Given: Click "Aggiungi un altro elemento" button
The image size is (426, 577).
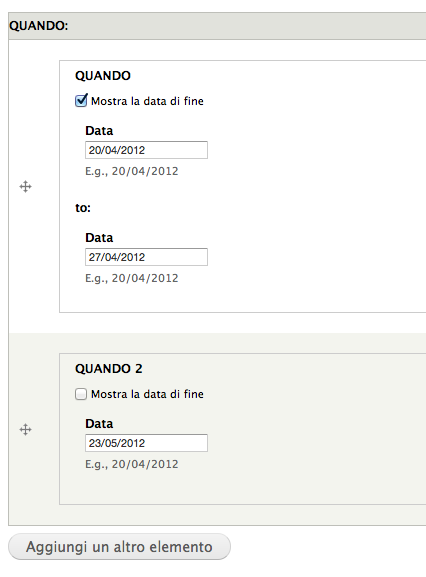Looking at the screenshot, I should (x=119, y=547).
